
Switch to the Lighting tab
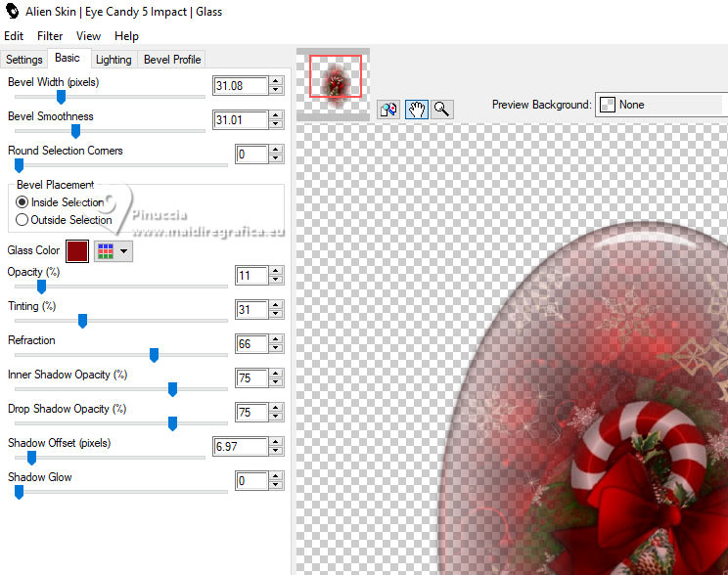pyautogui.click(x=114, y=60)
